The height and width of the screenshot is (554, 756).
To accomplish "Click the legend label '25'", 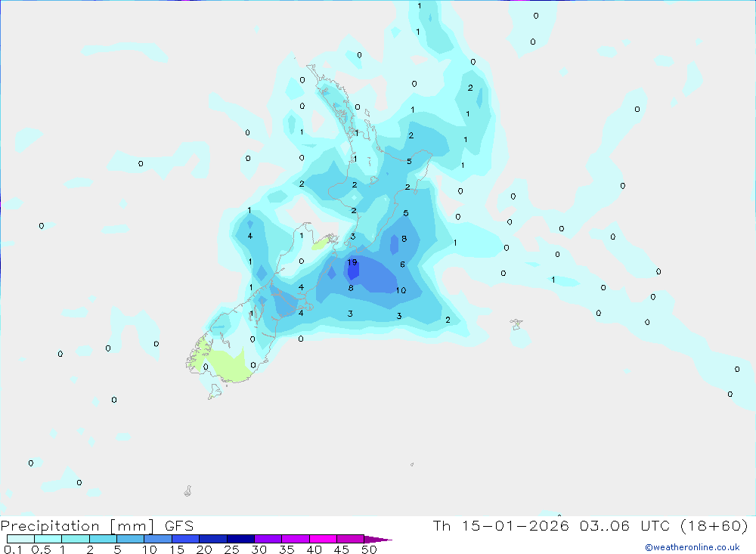I will coord(231,549).
